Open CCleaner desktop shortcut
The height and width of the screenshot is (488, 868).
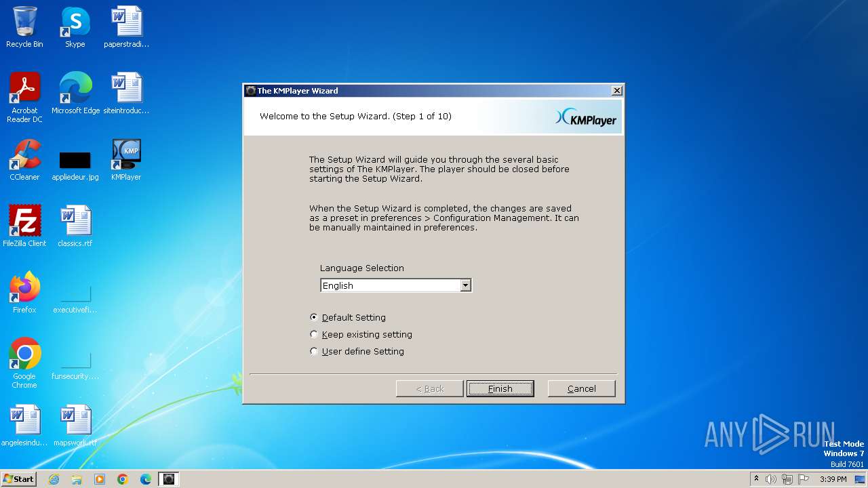tap(24, 160)
